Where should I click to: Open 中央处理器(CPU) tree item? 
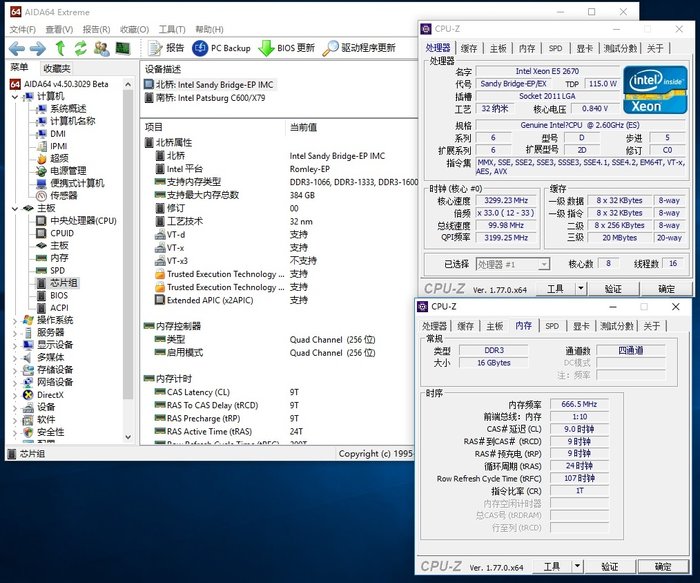83,221
